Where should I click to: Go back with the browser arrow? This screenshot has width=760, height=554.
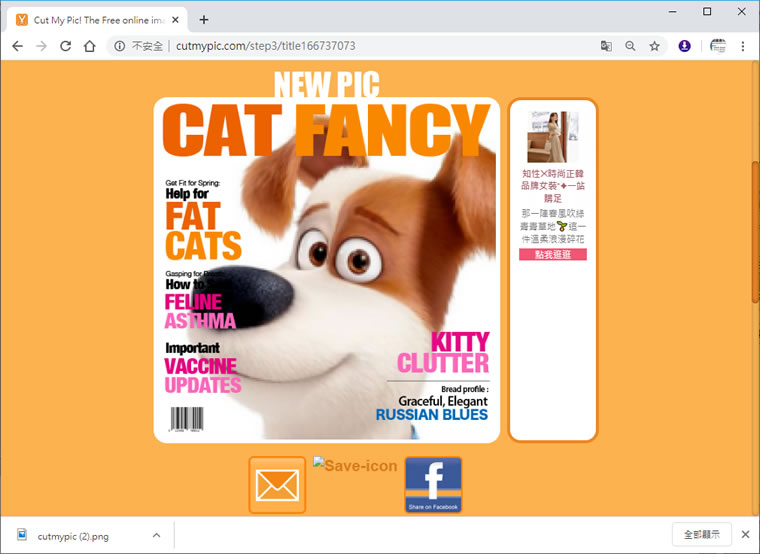click(x=17, y=46)
